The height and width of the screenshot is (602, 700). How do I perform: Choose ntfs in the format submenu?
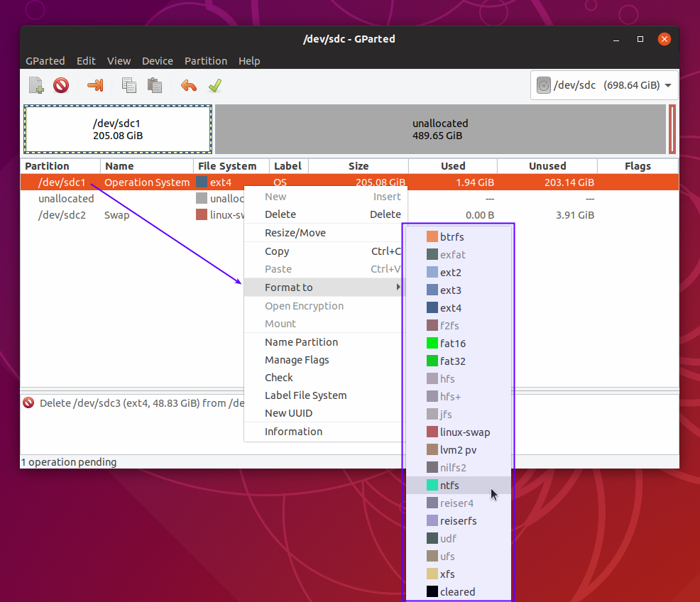click(449, 486)
